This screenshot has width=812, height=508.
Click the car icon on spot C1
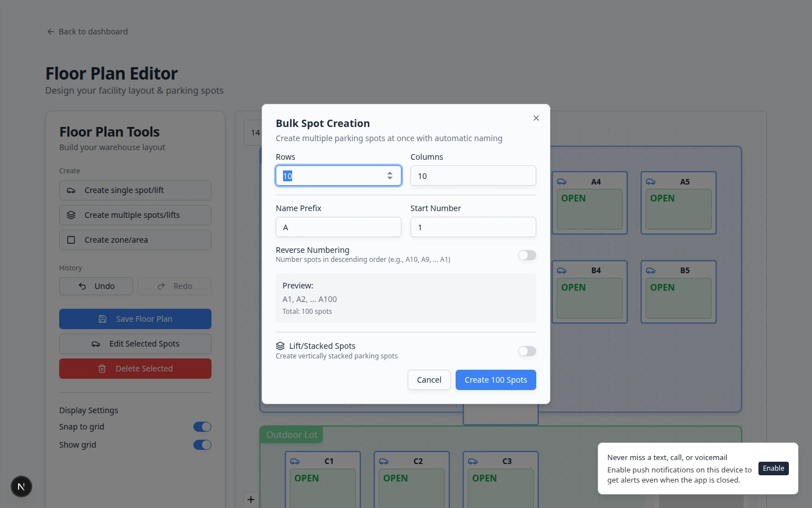[295, 461]
